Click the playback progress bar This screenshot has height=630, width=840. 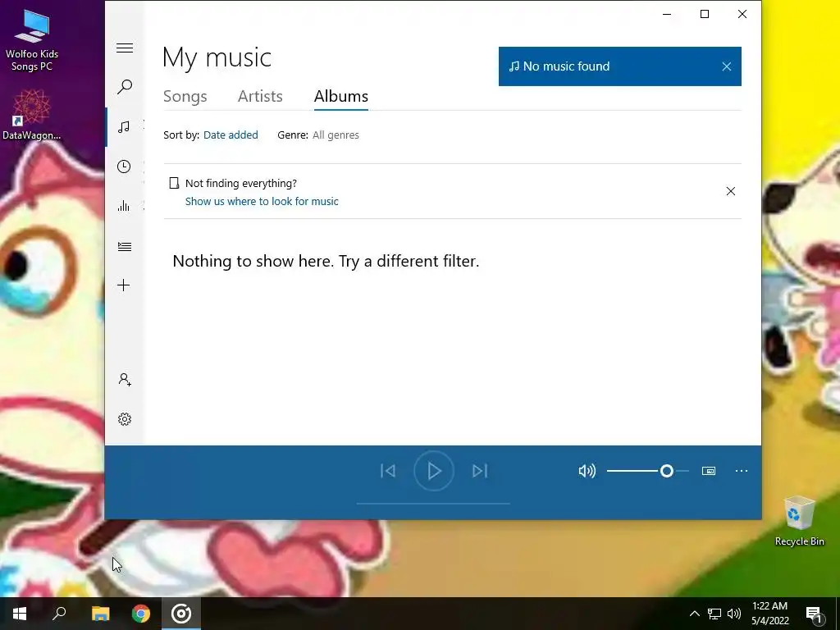[433, 504]
